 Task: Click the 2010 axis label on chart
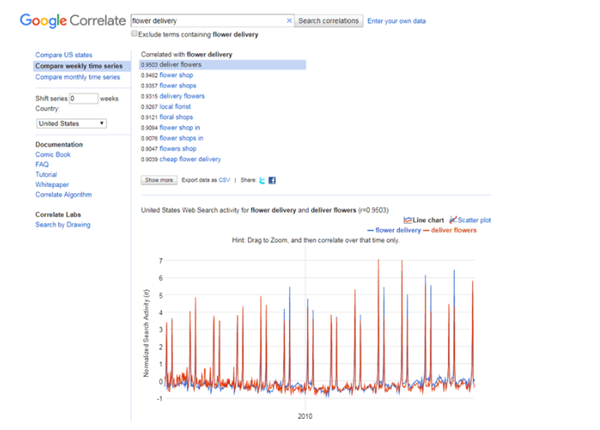305,416
